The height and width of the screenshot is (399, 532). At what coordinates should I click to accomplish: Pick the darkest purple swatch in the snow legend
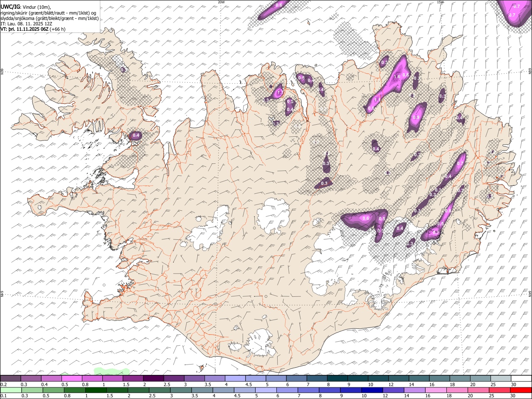click(153, 379)
